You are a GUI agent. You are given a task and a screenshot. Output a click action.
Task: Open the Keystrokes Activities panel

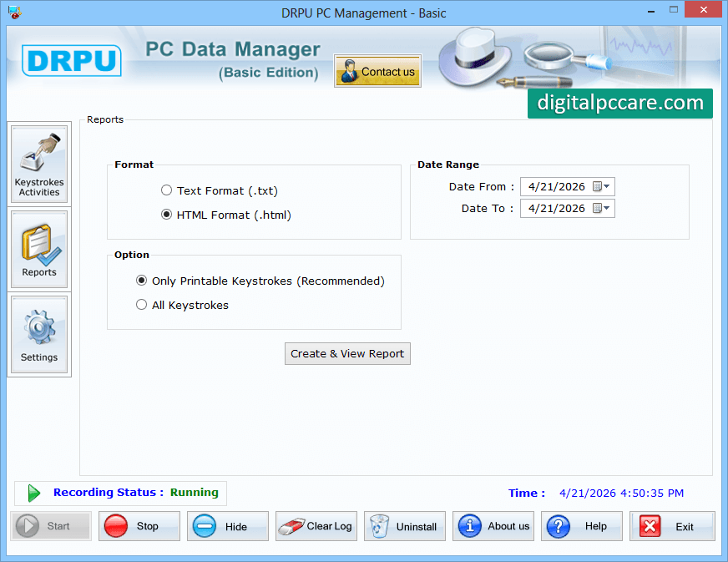click(x=39, y=164)
